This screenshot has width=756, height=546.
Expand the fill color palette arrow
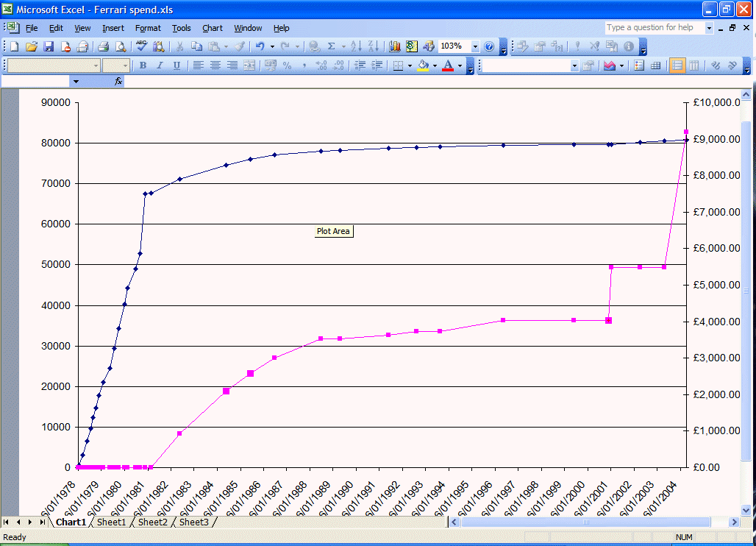coord(435,65)
